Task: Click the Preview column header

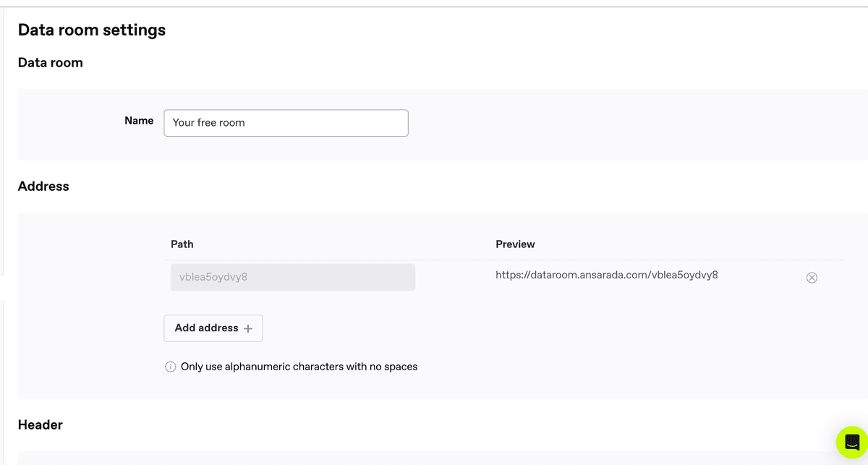Action: click(x=515, y=244)
